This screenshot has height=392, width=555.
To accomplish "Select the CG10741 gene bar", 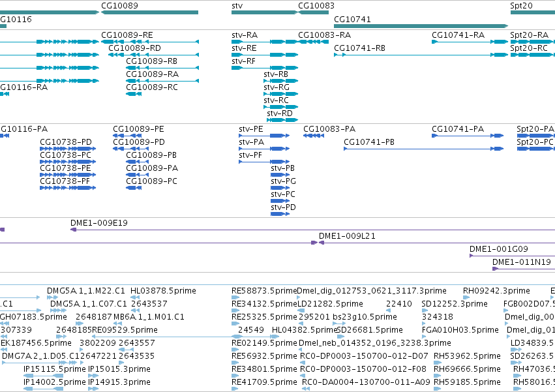I will pos(421,26).
